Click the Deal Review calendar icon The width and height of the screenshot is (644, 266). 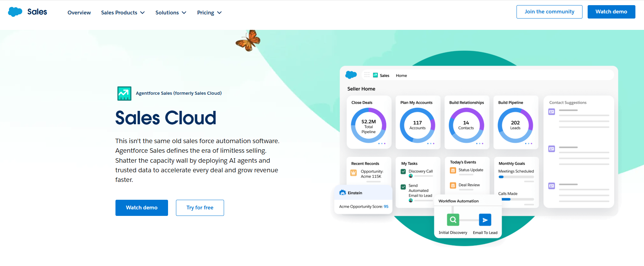[x=453, y=185]
